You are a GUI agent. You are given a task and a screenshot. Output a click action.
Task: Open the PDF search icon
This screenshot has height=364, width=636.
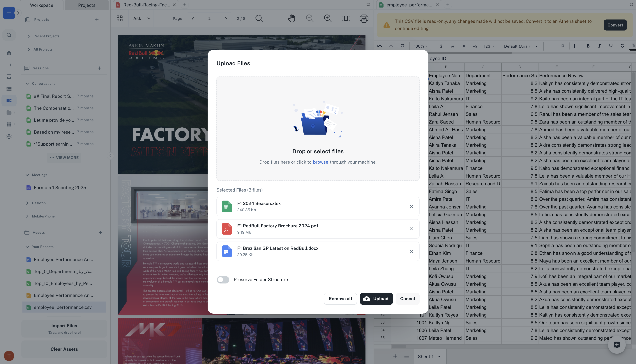click(x=259, y=19)
